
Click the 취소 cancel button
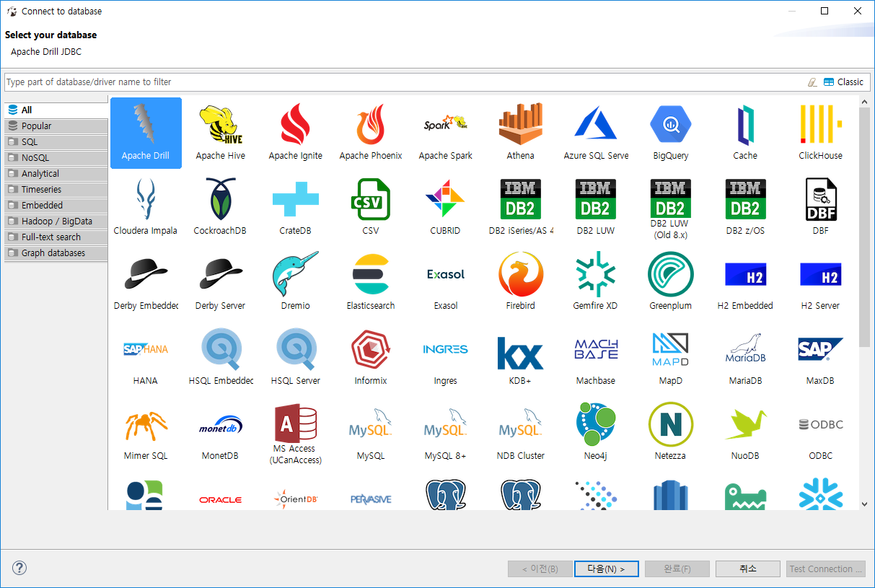point(748,569)
